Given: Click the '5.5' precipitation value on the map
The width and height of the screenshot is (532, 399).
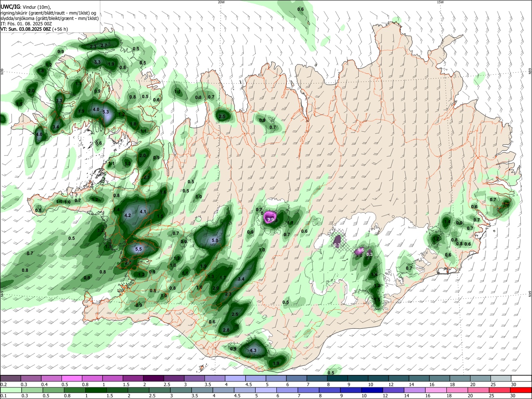Looking at the screenshot, I should click(139, 249).
